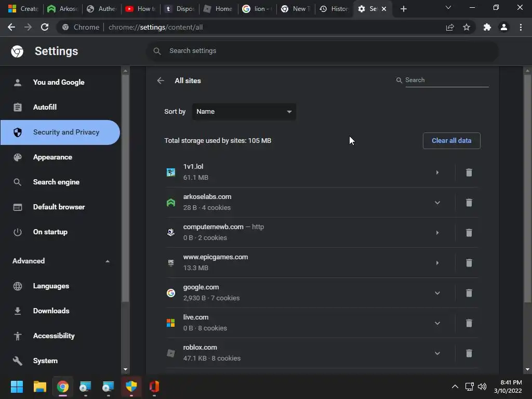Open Windows Security shield on taskbar
Image resolution: width=532 pixels, height=399 pixels.
click(131, 387)
